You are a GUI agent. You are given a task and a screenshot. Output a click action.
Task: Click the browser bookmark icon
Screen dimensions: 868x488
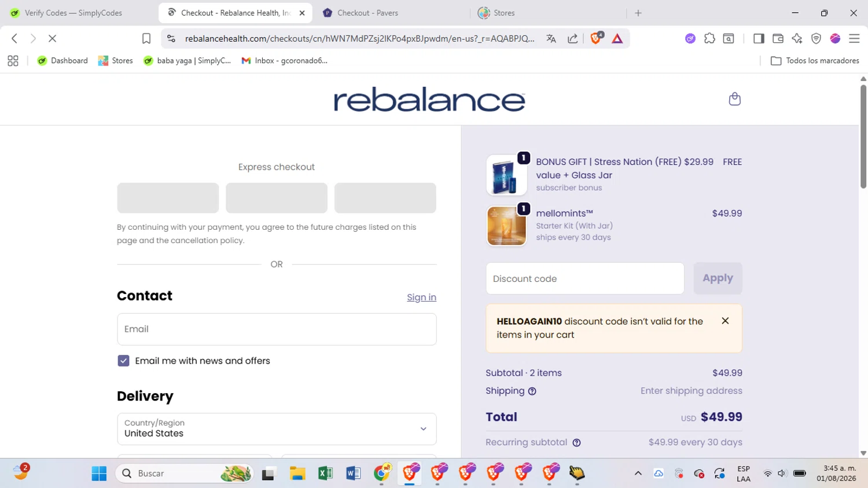click(146, 38)
